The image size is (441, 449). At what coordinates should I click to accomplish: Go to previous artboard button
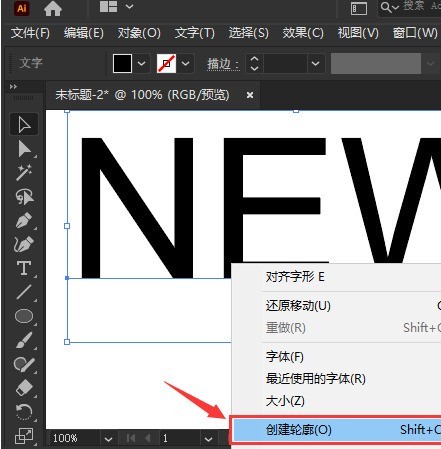pos(148,438)
